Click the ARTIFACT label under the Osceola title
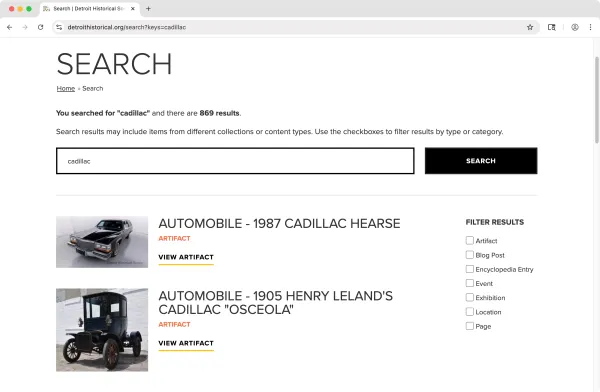This screenshot has height=392, width=600. (174, 325)
